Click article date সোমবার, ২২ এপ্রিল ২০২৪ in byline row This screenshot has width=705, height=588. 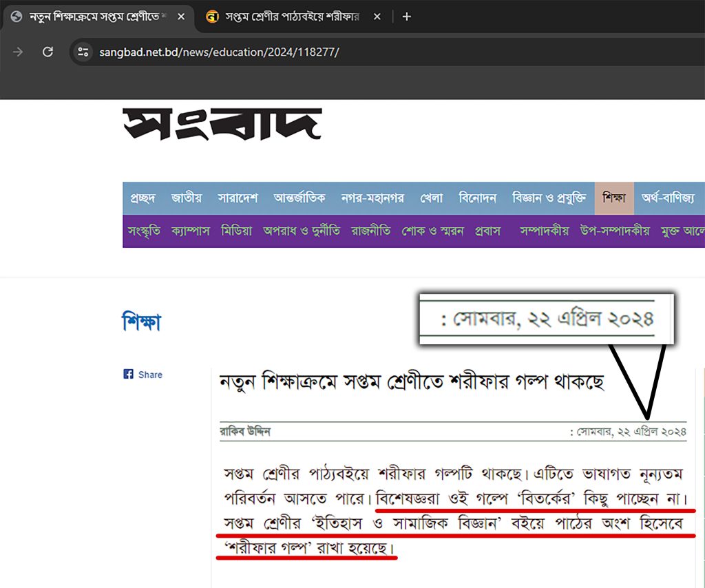[x=631, y=432]
